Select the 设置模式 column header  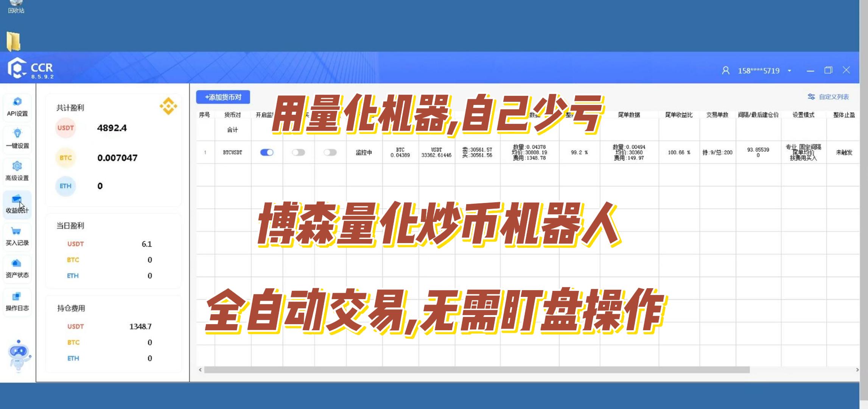tap(804, 115)
